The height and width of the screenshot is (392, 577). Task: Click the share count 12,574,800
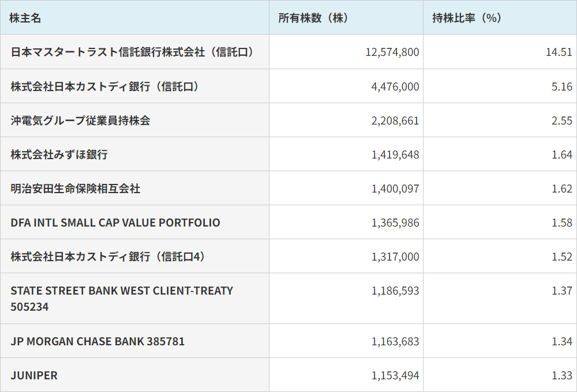point(392,52)
